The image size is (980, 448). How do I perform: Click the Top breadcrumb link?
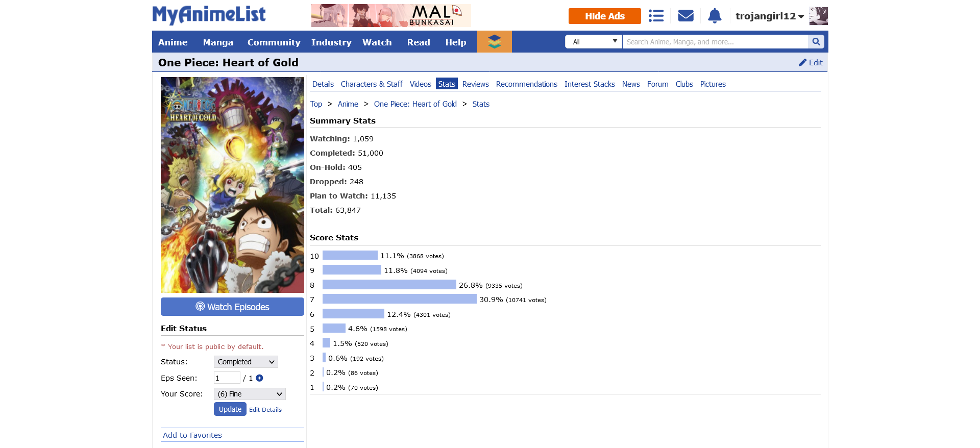[x=316, y=104]
